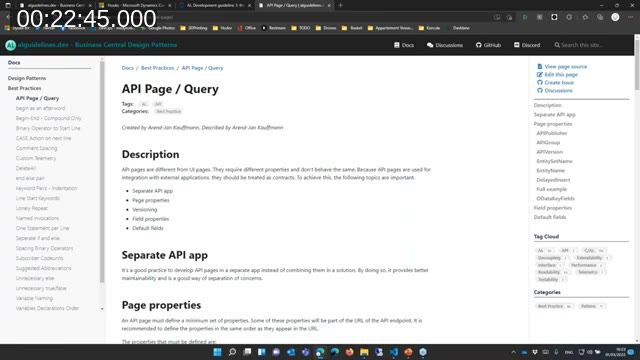640x360 pixels.
Task: Open the Windows Start menu
Action: [x=217, y=352]
